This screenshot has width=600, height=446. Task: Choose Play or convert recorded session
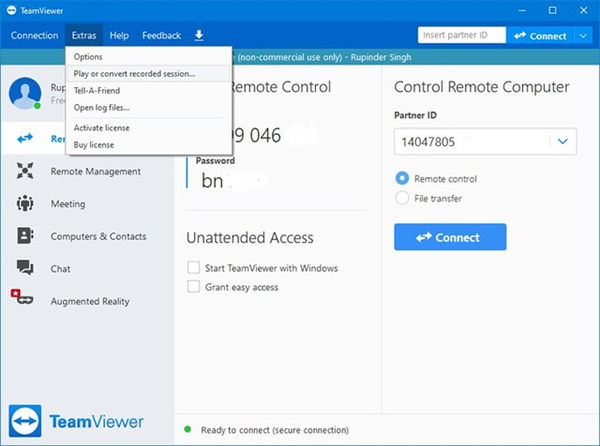[134, 74]
